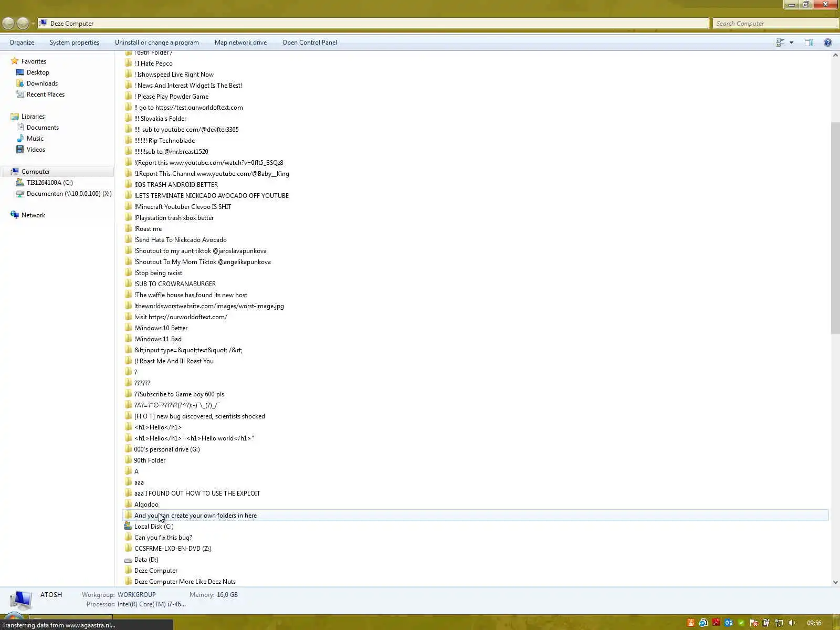Click System properties in the toolbar
Viewport: 840px width, 630px height.
[75, 43]
